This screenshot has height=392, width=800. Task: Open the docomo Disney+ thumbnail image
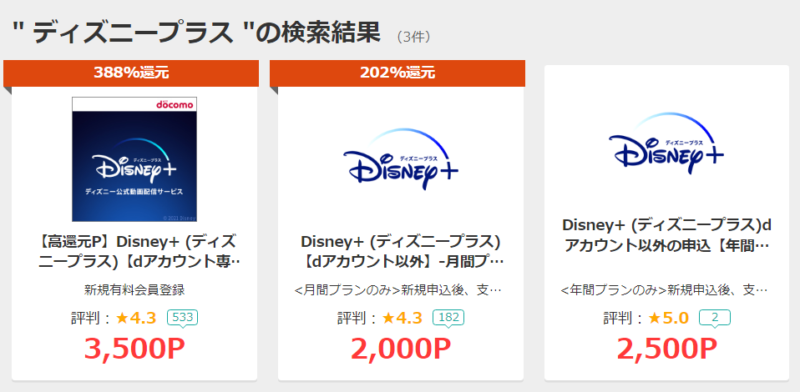point(135,159)
